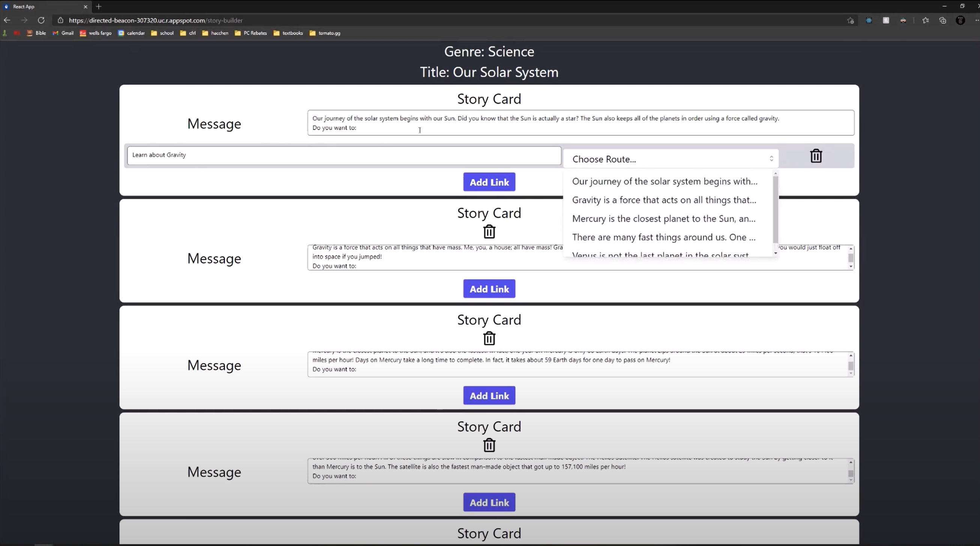Open the Gmail bookmark

click(x=63, y=33)
